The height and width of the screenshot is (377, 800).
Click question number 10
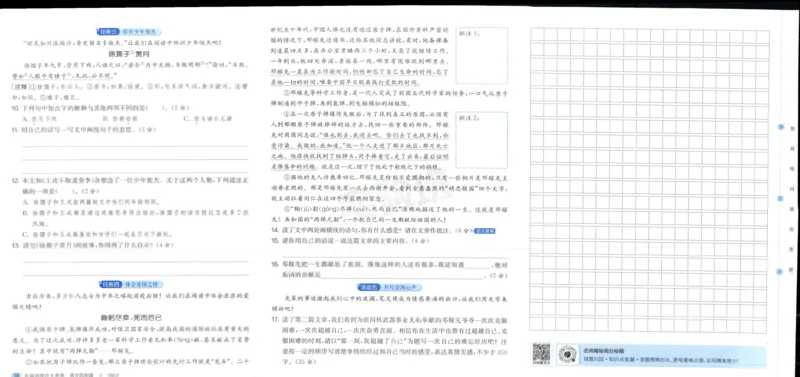(15, 108)
